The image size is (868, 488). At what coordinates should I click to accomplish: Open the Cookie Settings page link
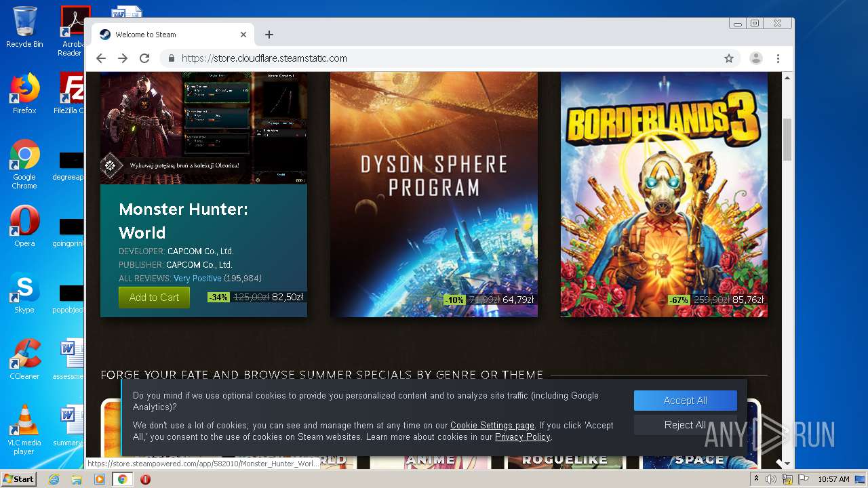492,426
